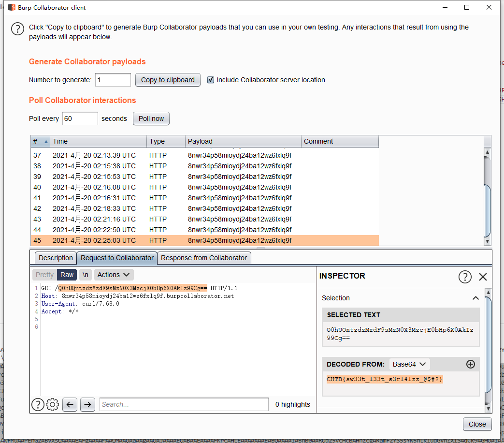The height and width of the screenshot is (443, 504).
Task: Select interaction row 43
Action: click(205, 219)
